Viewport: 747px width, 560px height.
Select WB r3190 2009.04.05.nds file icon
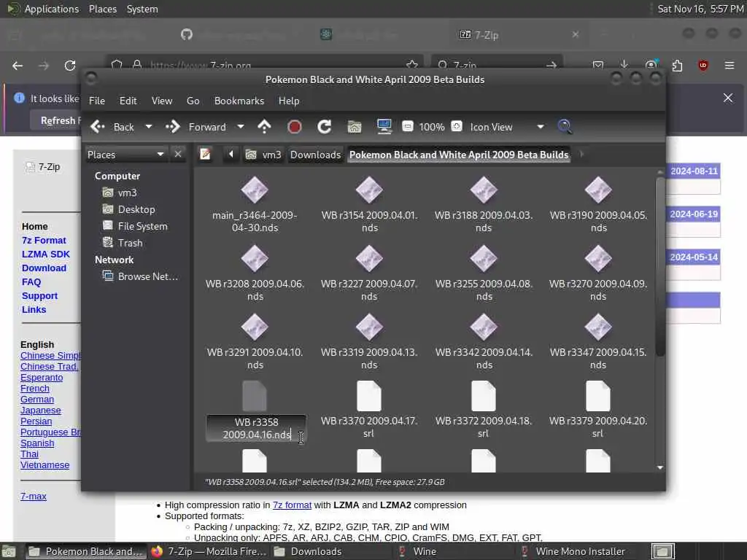[x=598, y=190]
